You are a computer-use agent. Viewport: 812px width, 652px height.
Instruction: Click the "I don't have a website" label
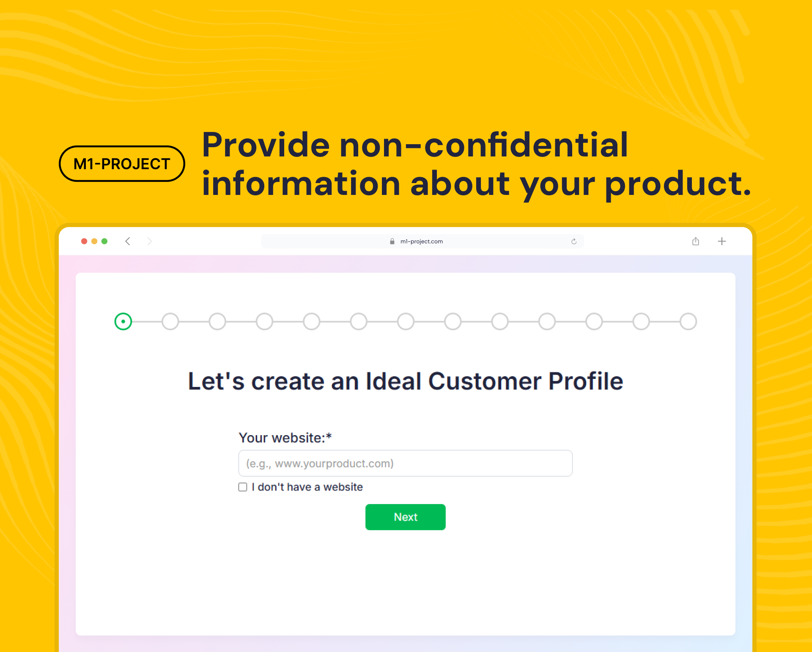[x=307, y=487]
